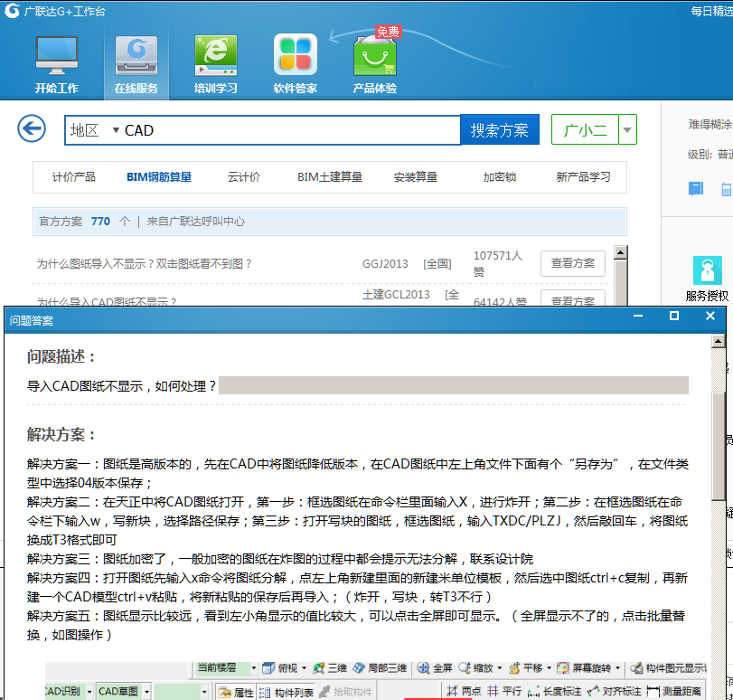Viewport: 733px width, 700px height.
Task: Expand 当前楼层 dropdown in embedded toolbar
Action: click(x=253, y=667)
